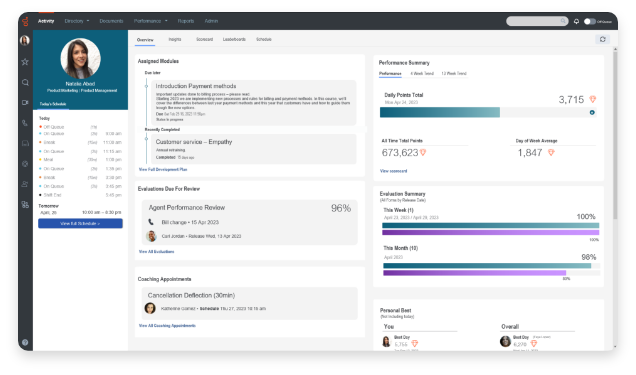Click trophy icon beside 5,755 best day
Image resolution: width=636 pixels, height=375 pixels.
415,344
